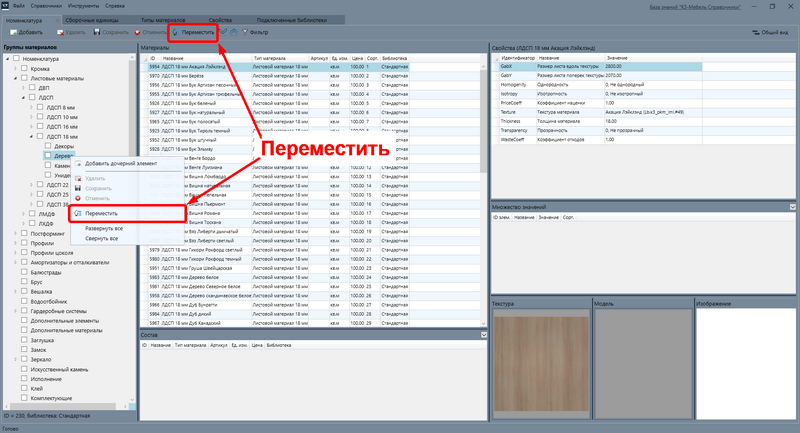Click the Переместить icon in the toolbar
Screen dimensions: 800x433
176,32
